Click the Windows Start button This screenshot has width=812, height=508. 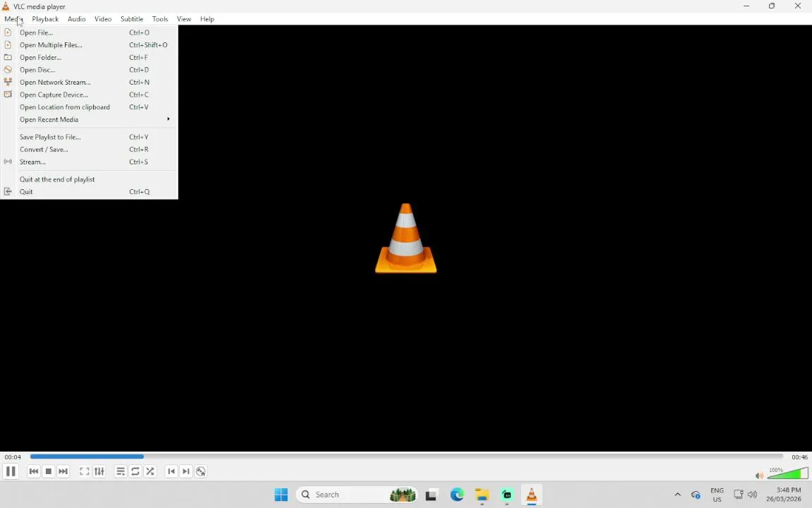click(281, 495)
